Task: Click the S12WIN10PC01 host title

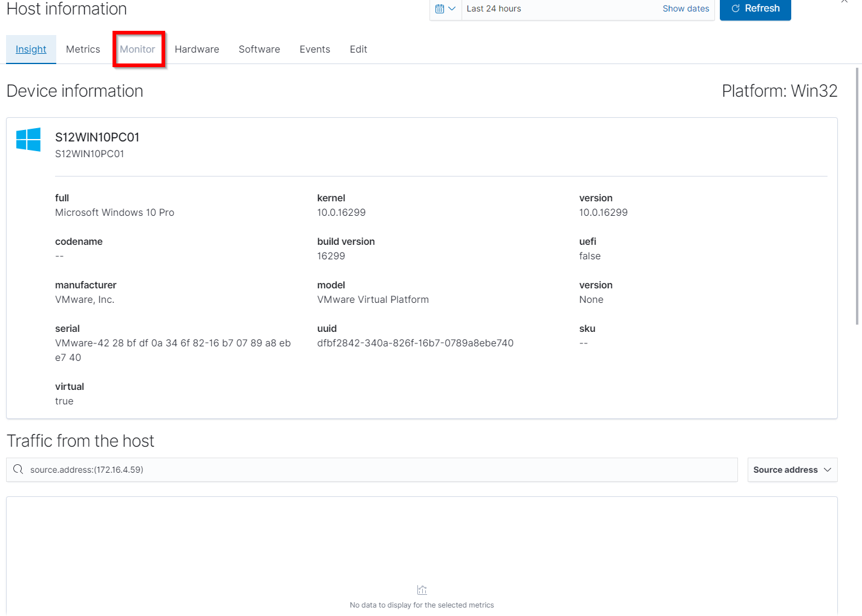Action: tap(97, 137)
